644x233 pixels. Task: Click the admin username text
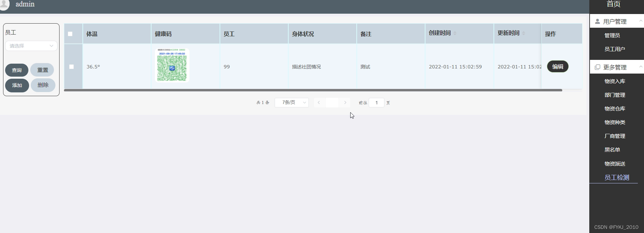tap(25, 4)
